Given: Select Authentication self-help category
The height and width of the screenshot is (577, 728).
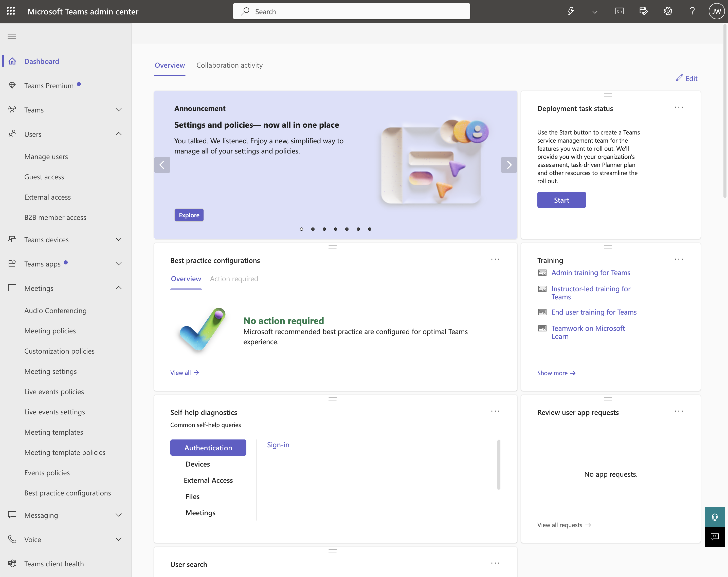Looking at the screenshot, I should 208,447.
